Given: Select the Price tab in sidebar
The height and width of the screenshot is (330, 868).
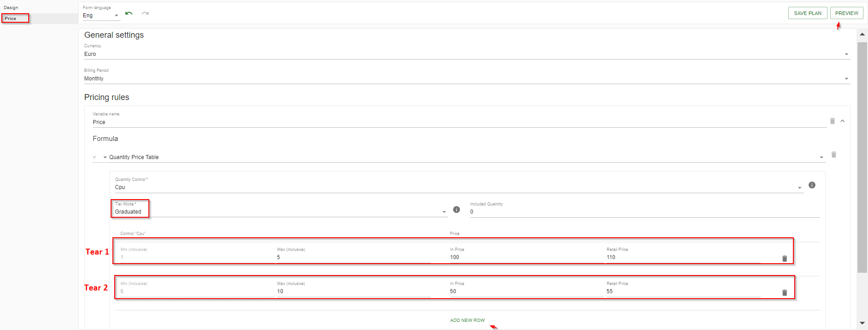Looking at the screenshot, I should coord(10,19).
